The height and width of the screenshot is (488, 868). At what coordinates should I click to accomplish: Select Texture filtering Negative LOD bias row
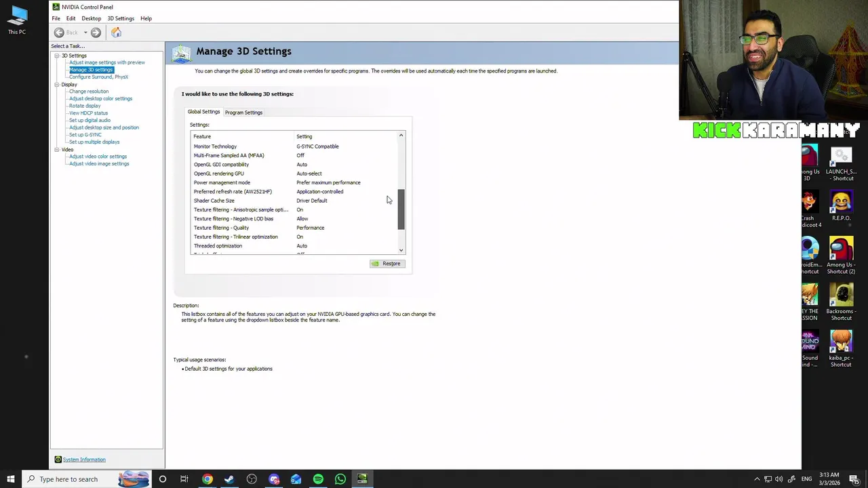(294, 219)
